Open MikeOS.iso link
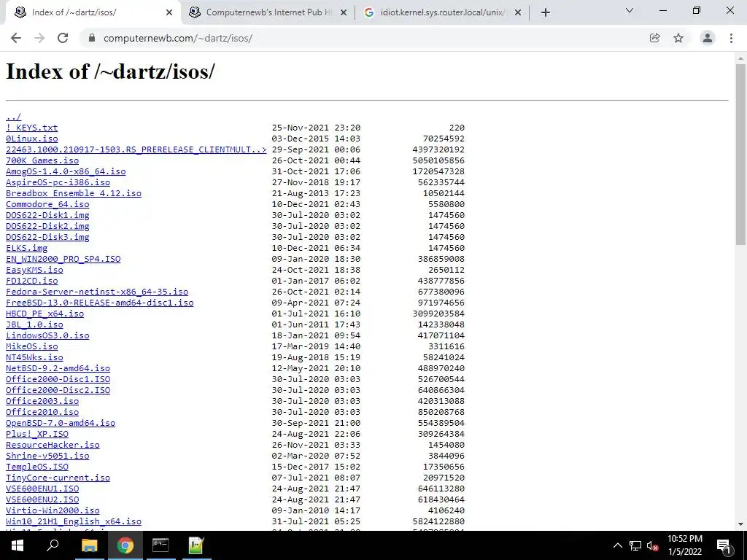 tap(31, 346)
